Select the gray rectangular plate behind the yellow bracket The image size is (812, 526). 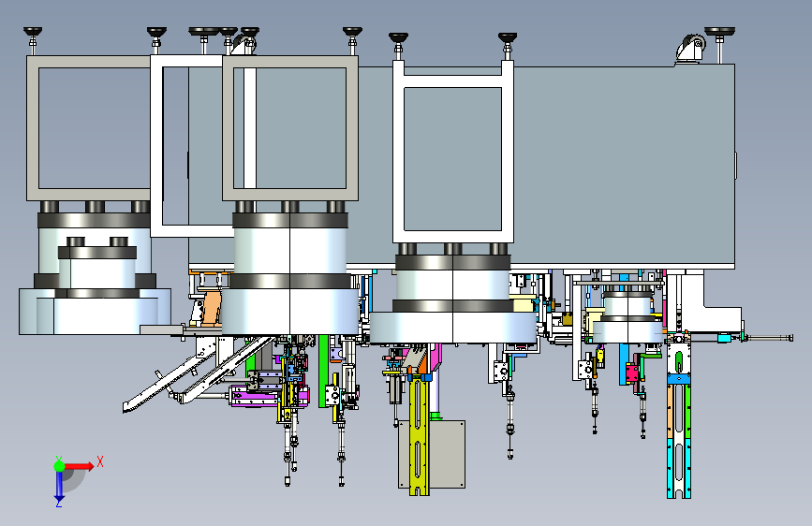click(x=447, y=454)
